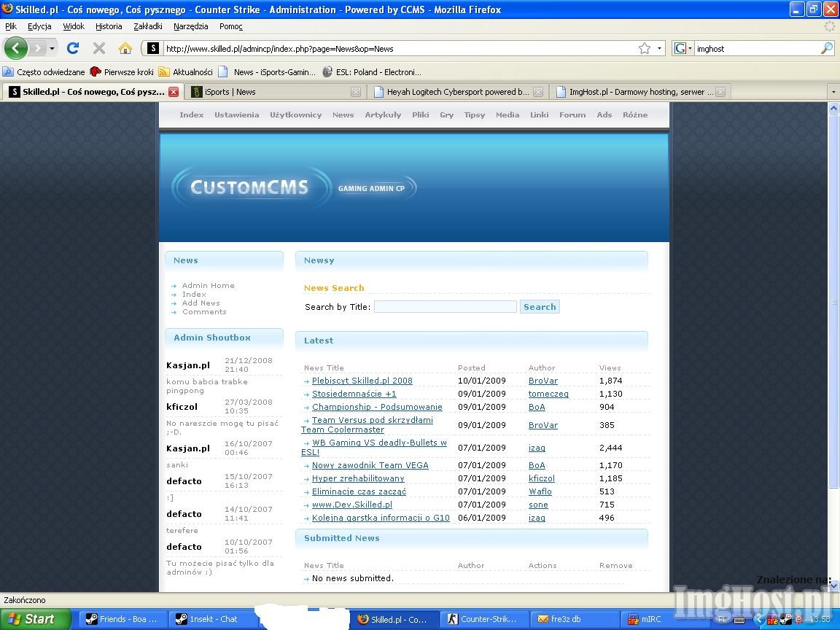Click the Search button for news
The width and height of the screenshot is (840, 630).
coord(540,307)
